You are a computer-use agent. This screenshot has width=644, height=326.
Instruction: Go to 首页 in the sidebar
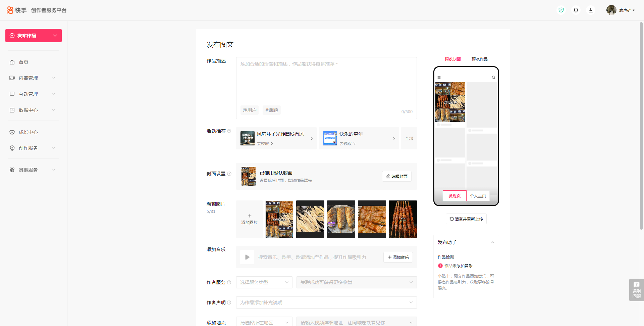click(23, 62)
